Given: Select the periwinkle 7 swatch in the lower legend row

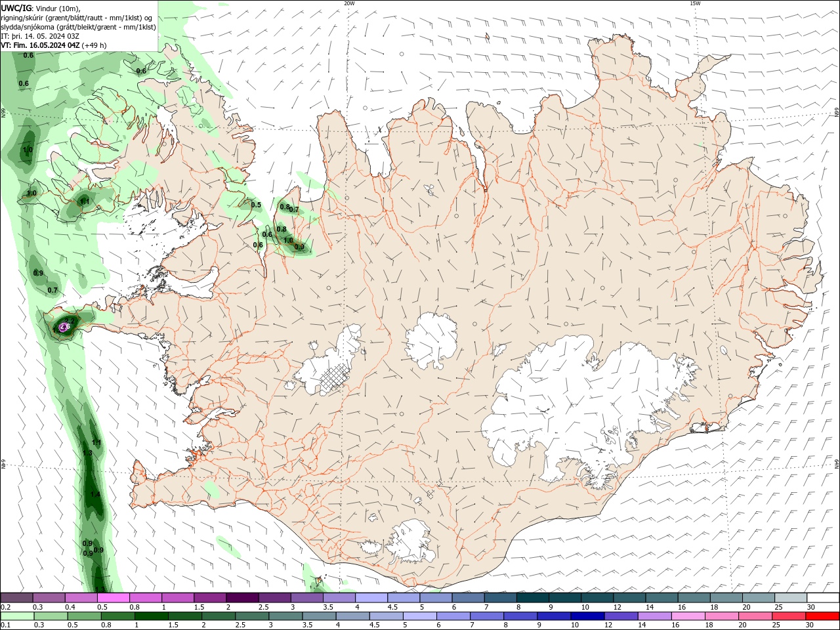Looking at the screenshot, I should (488, 616).
